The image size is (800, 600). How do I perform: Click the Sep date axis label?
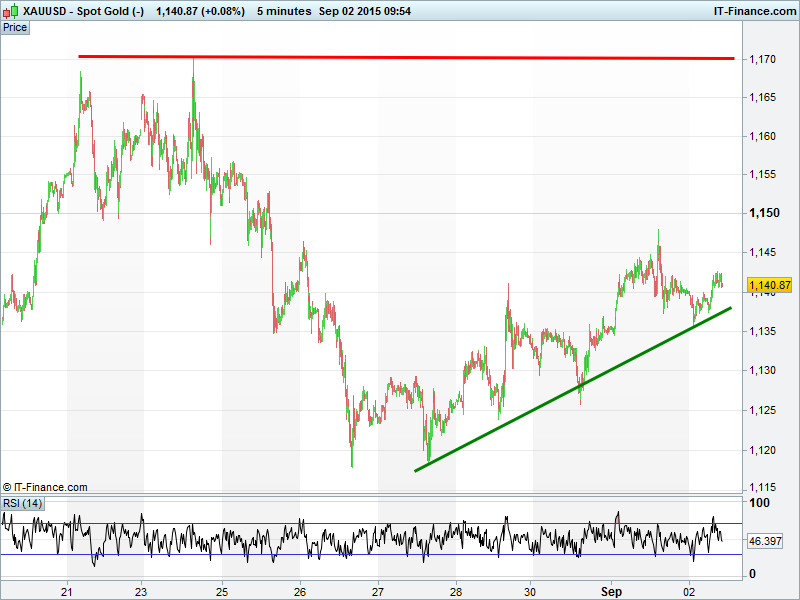pos(611,591)
